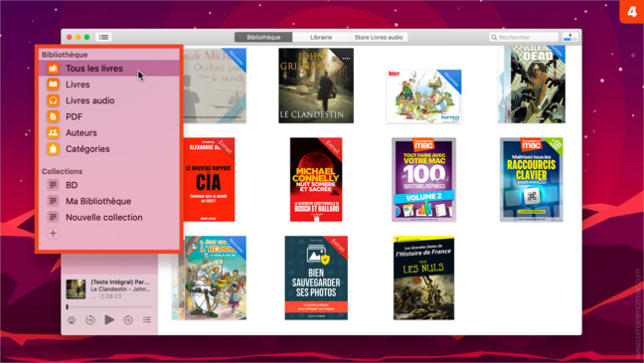This screenshot has height=363, width=644.
Task: Click the open-book icon beside Livres
Action: [x=53, y=85]
